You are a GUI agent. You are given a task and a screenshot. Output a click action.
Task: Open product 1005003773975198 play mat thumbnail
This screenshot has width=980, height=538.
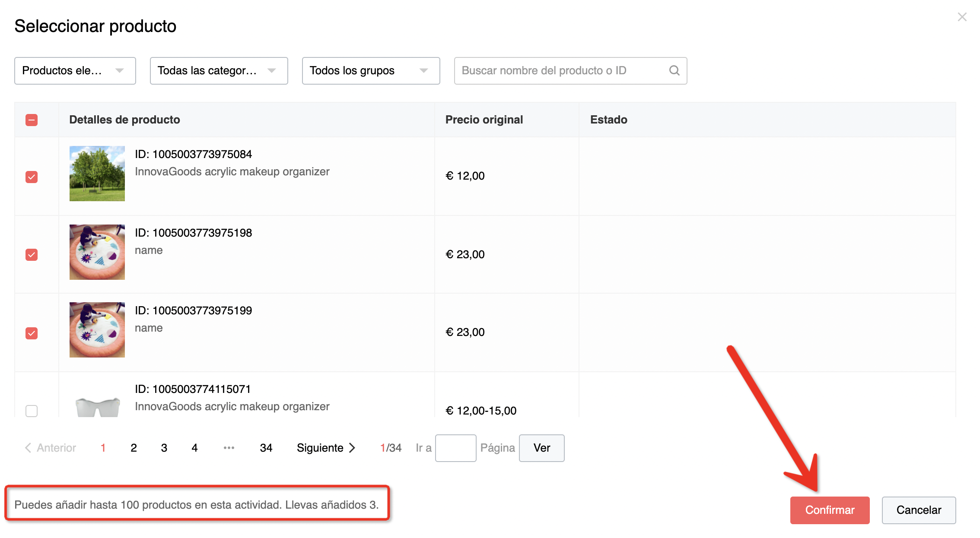pyautogui.click(x=97, y=252)
